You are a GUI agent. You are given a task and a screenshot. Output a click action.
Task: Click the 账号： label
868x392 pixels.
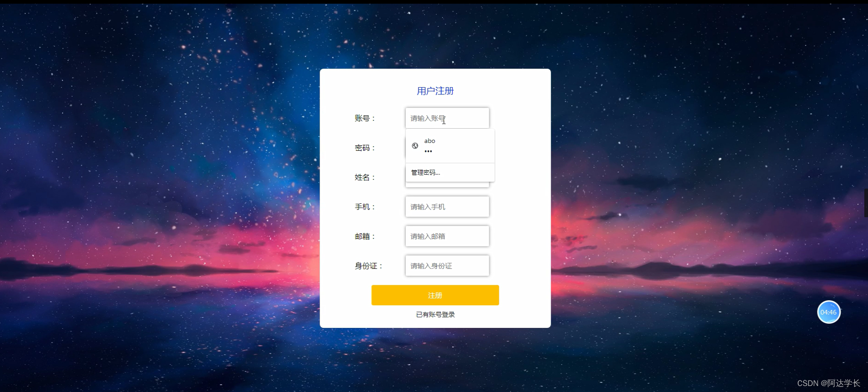pyautogui.click(x=365, y=119)
